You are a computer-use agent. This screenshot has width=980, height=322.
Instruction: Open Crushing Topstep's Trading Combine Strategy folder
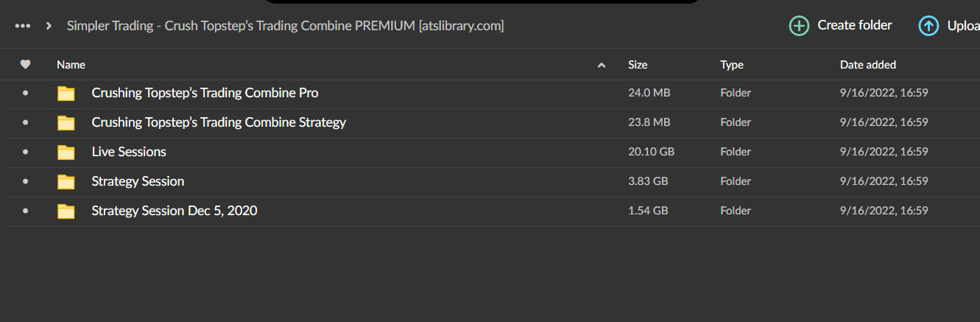(219, 122)
